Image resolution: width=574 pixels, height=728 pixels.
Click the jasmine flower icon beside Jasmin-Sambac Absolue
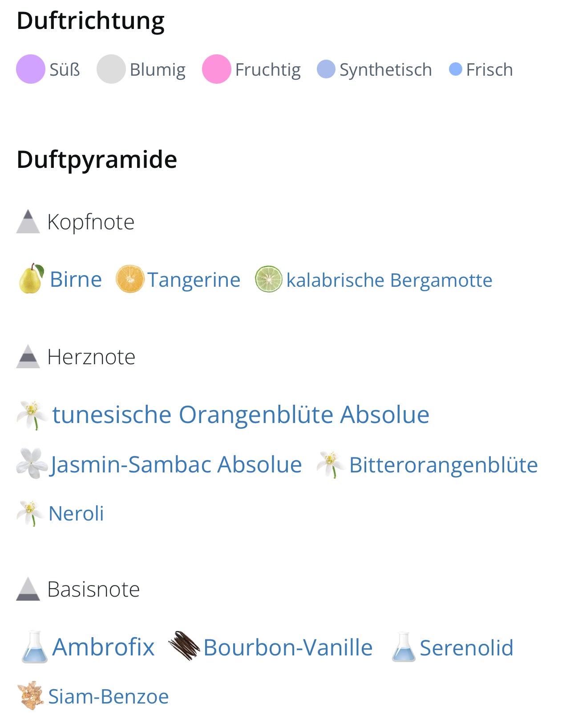32,464
